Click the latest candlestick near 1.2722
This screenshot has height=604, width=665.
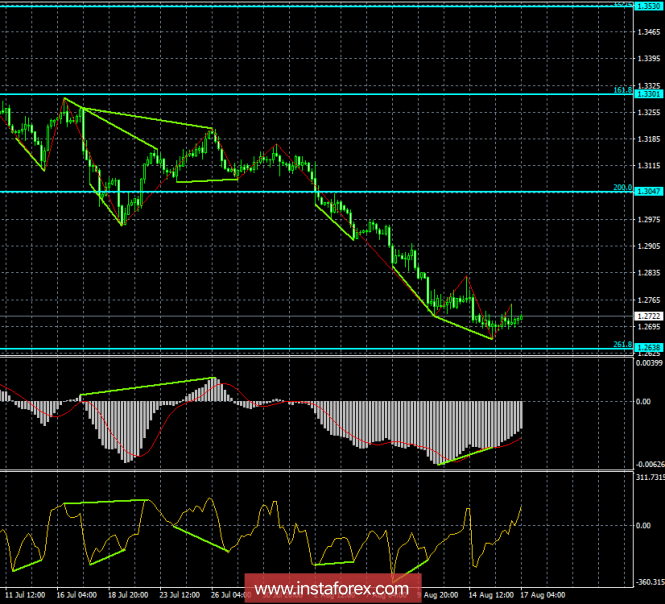(x=521, y=317)
